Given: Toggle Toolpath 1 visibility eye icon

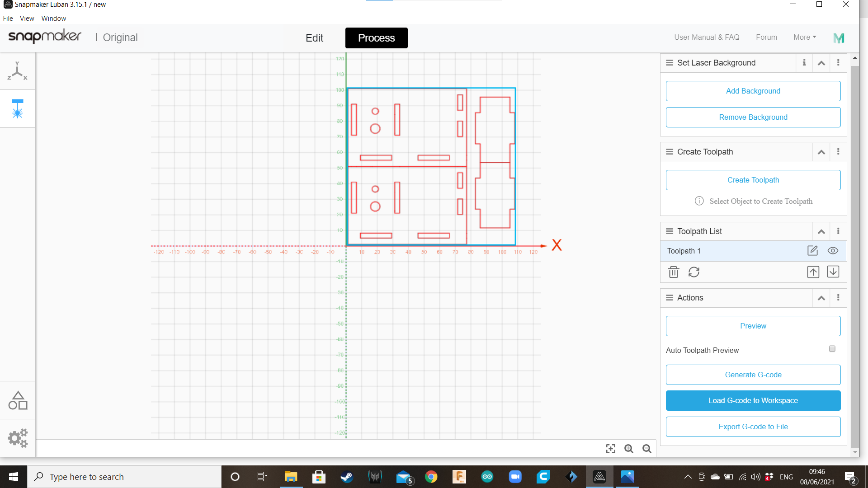Looking at the screenshot, I should 833,251.
